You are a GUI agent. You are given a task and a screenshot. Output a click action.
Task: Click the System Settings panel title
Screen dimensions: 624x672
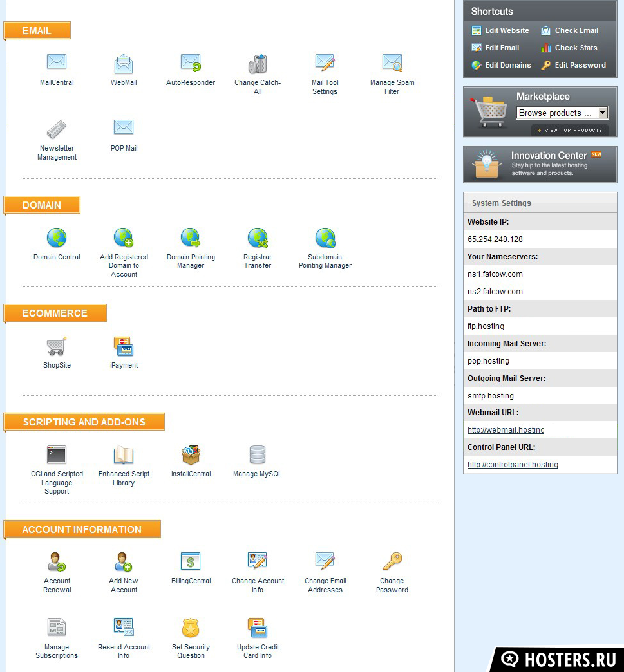point(502,203)
